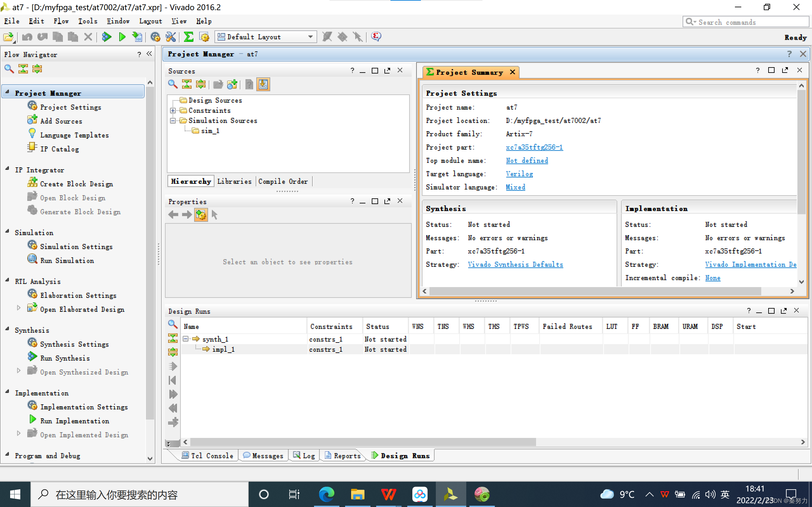
Task: Click the Vivado Synthesis Defaults strategy link
Action: pos(515,265)
